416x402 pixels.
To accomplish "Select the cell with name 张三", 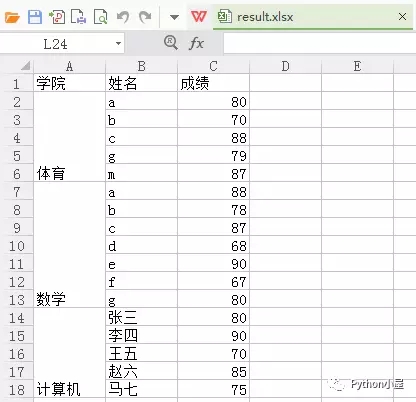I will [142, 317].
